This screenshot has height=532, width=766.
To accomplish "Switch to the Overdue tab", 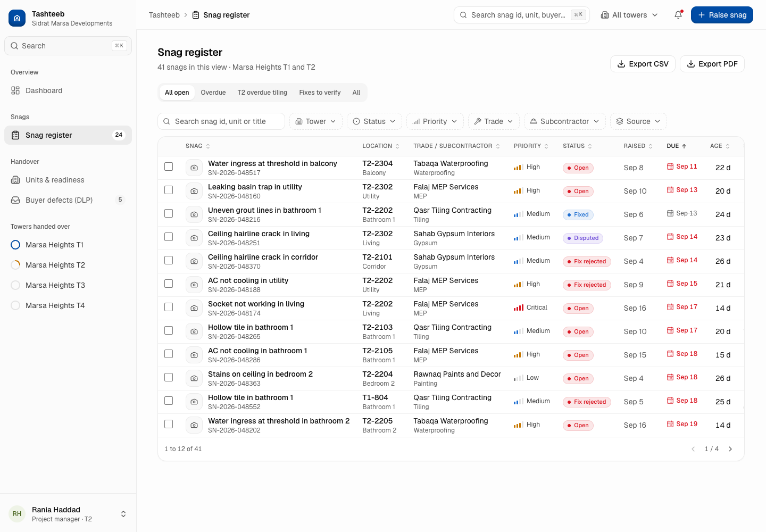I will point(213,93).
